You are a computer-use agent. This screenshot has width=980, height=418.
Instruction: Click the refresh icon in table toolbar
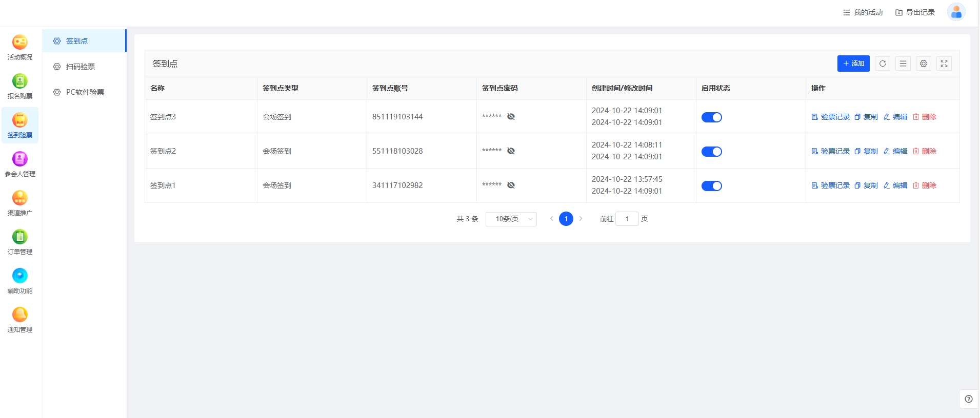[882, 64]
